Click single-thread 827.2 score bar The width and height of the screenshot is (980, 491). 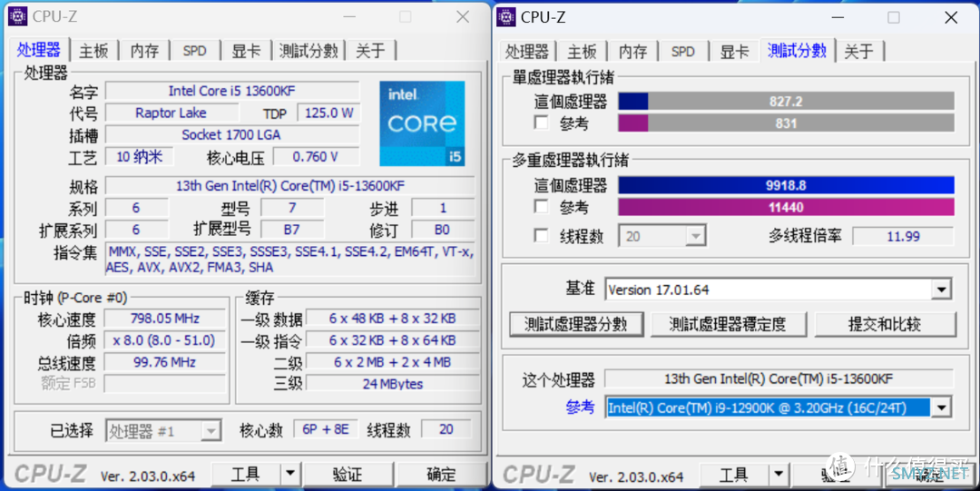pyautogui.click(x=786, y=102)
